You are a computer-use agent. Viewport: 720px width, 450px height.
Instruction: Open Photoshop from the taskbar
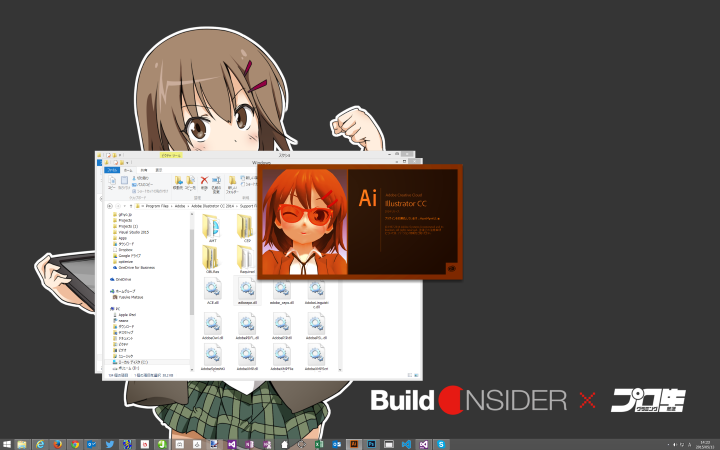[371, 443]
